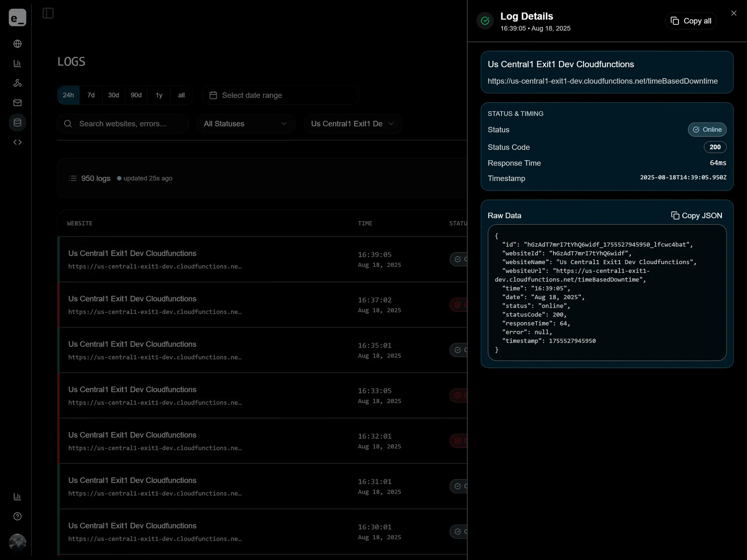Click the red offline badge on 16:32:01 row

458,441
